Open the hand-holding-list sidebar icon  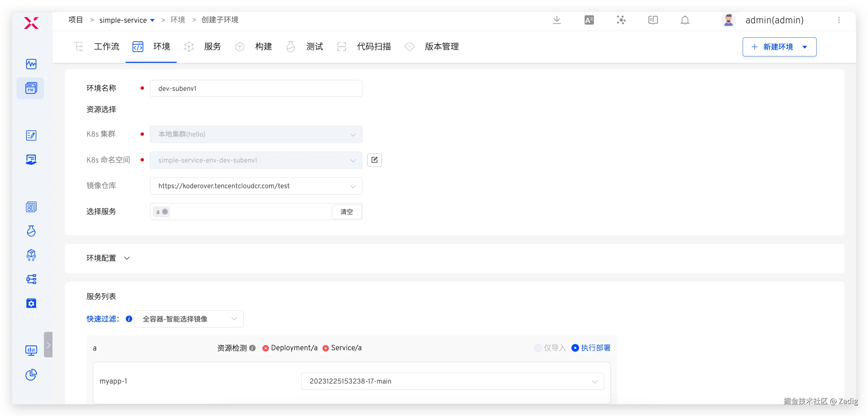(31, 159)
